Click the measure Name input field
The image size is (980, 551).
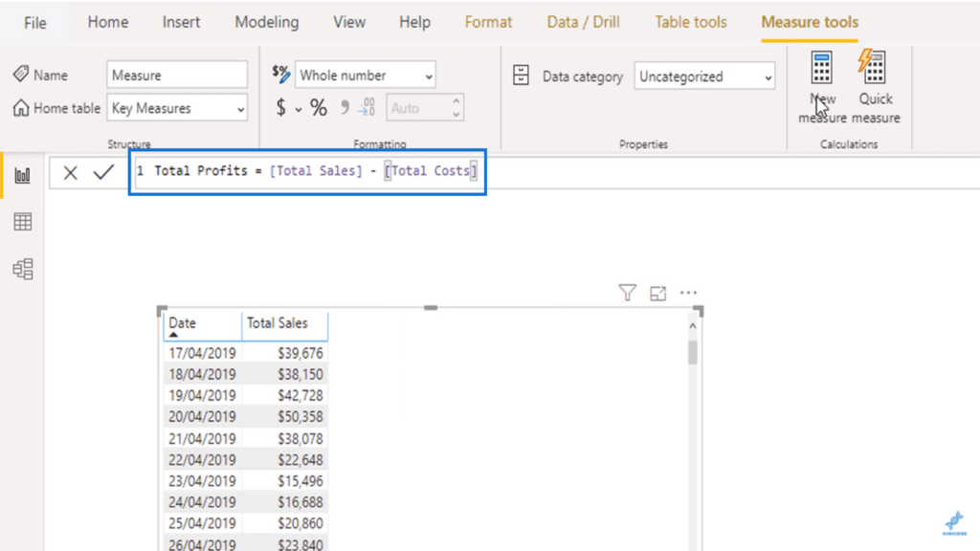[177, 75]
